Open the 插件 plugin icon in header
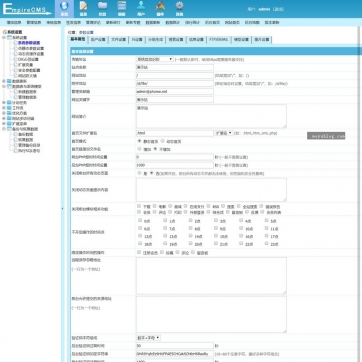The width and height of the screenshot is (362, 362). [160, 8]
